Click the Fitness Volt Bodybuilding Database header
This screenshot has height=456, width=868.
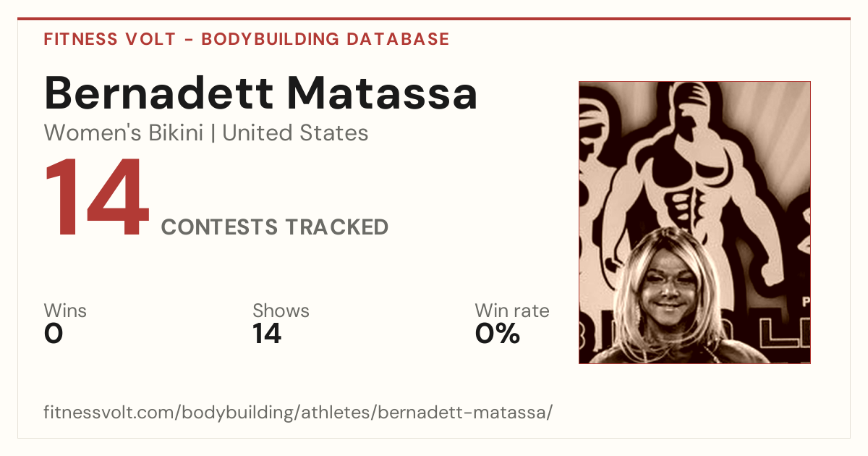tap(247, 39)
